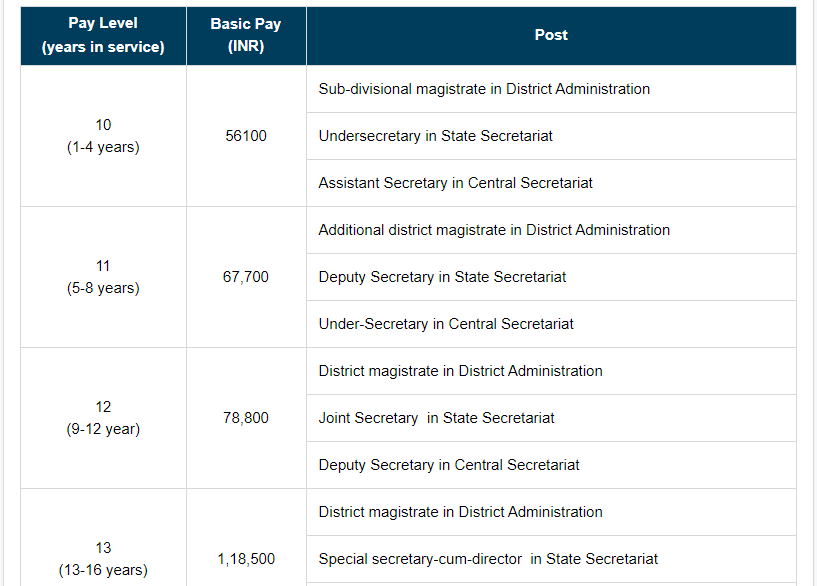Click the Basic Pay (INR) header

tap(246, 35)
